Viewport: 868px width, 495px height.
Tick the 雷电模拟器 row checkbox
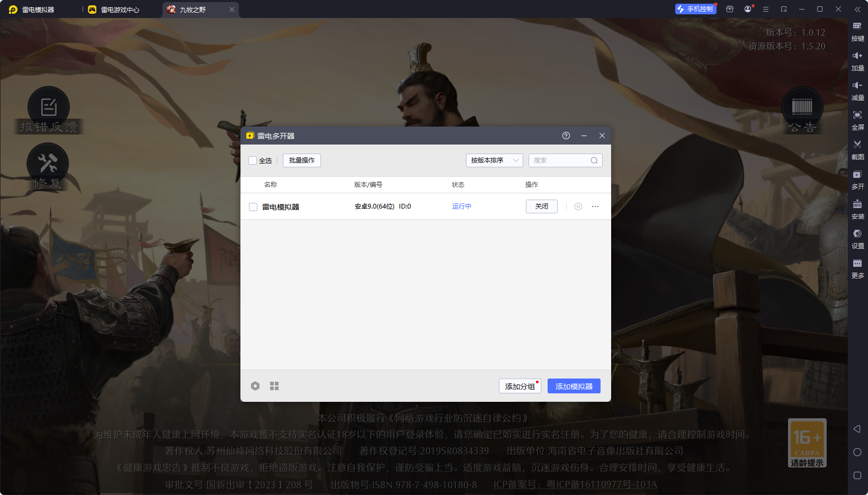253,207
